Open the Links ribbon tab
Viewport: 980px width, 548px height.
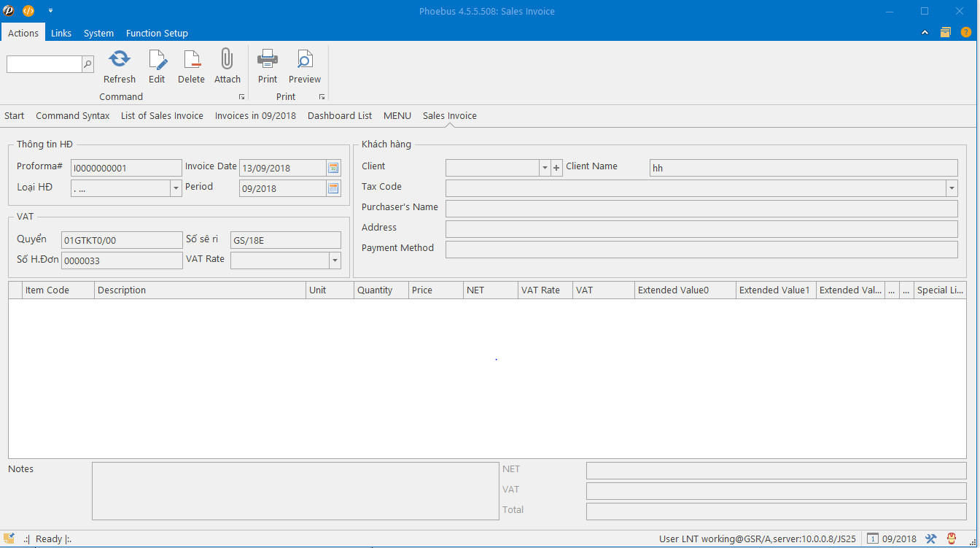61,33
